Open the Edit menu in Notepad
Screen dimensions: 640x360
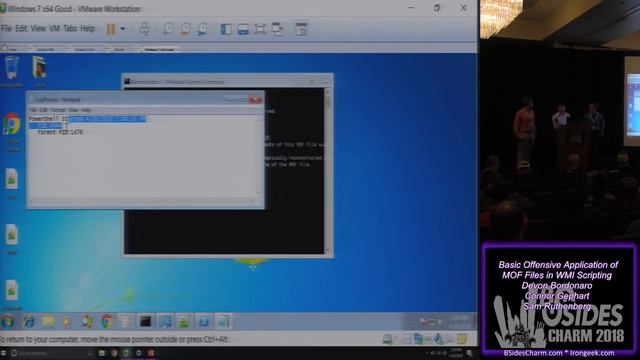(x=43, y=110)
